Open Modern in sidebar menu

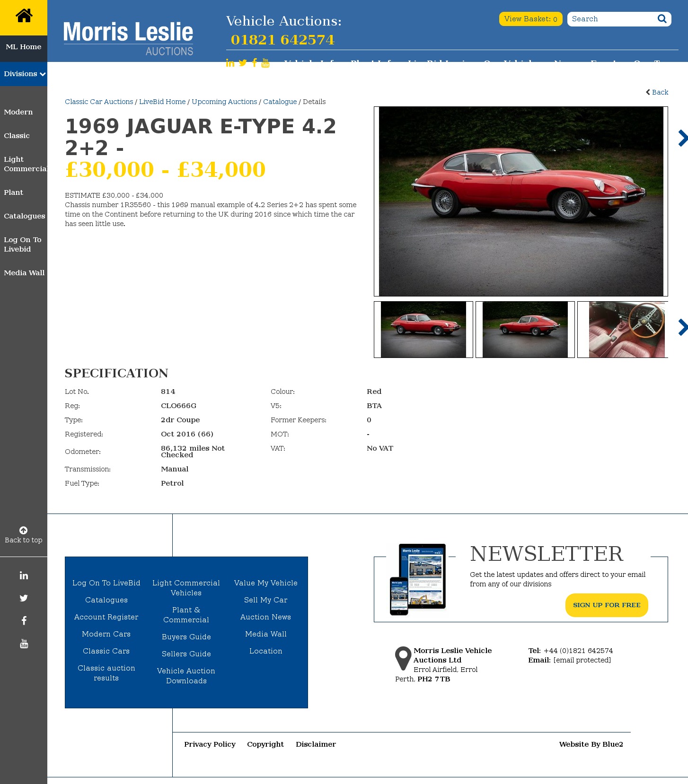(x=18, y=112)
